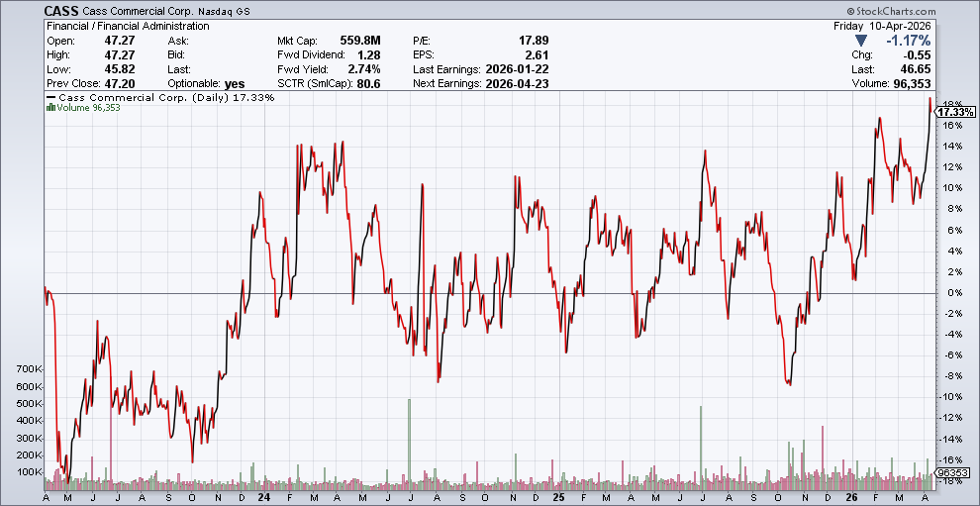Click the Mkt Cap value 559.8M

click(x=361, y=41)
